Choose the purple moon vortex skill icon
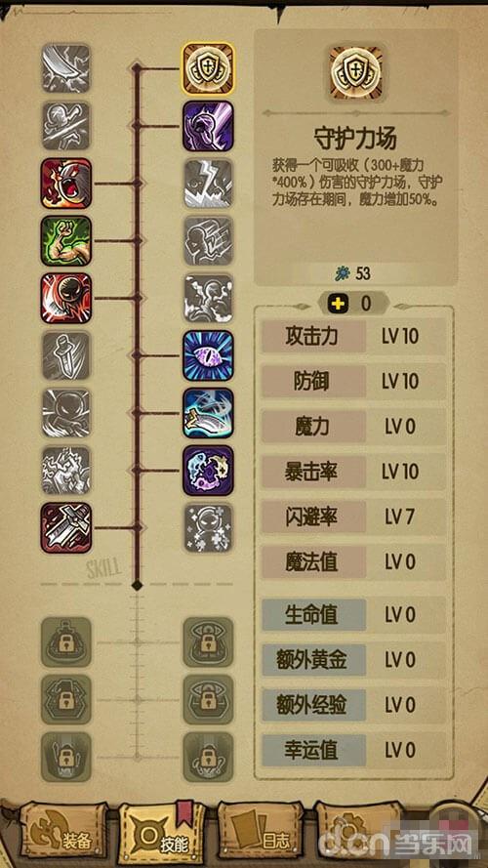This screenshot has height=868, width=488. coord(208,471)
